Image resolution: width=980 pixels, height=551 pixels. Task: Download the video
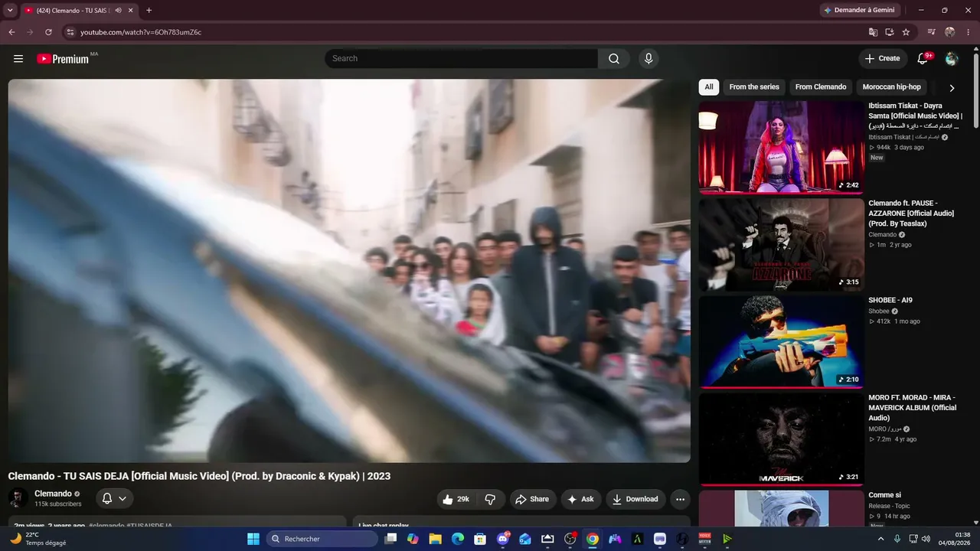(635, 499)
